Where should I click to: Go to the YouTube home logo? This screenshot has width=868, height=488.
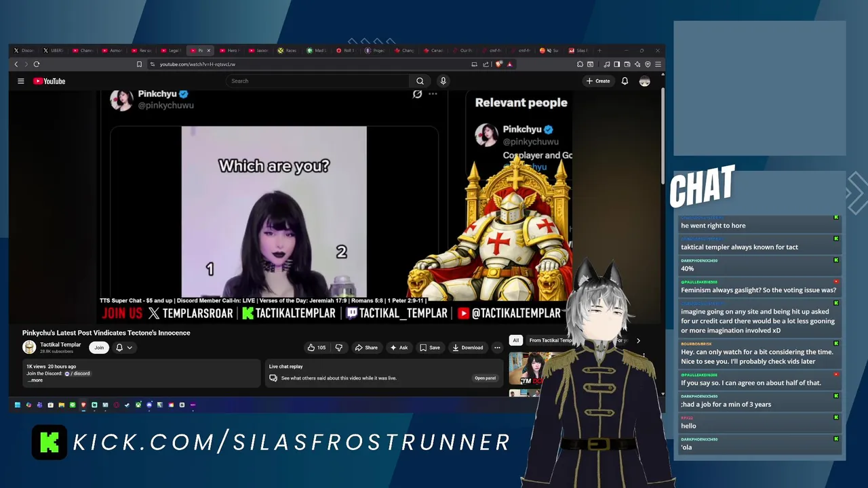[50, 81]
